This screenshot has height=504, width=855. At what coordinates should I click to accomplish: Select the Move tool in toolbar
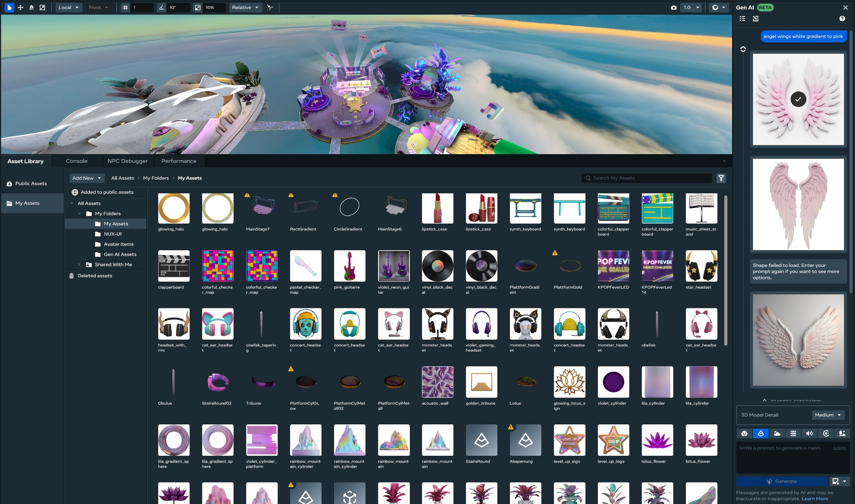click(x=20, y=7)
